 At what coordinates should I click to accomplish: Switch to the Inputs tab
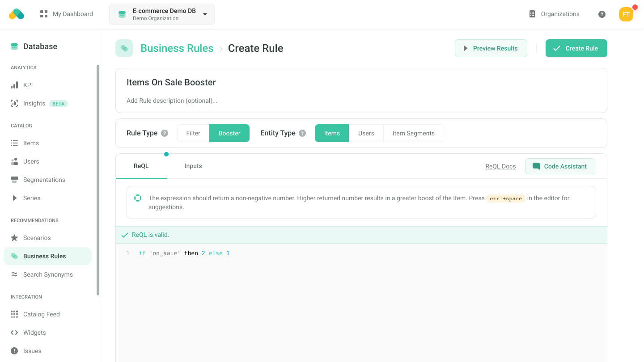tap(193, 166)
